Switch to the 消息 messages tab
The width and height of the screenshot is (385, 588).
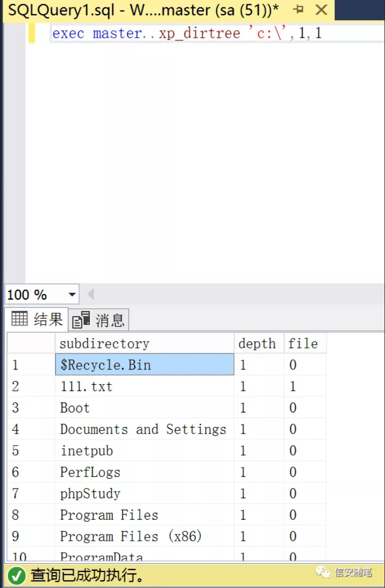click(x=99, y=320)
